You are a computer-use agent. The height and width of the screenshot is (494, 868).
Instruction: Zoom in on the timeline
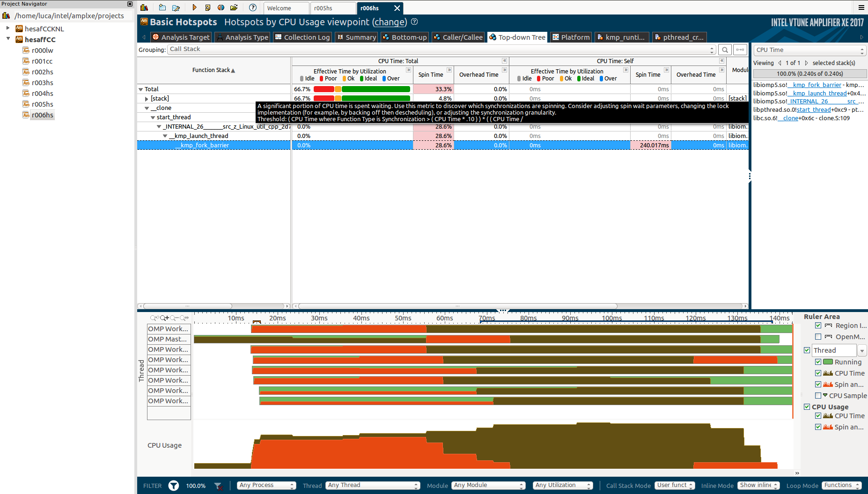pos(165,318)
